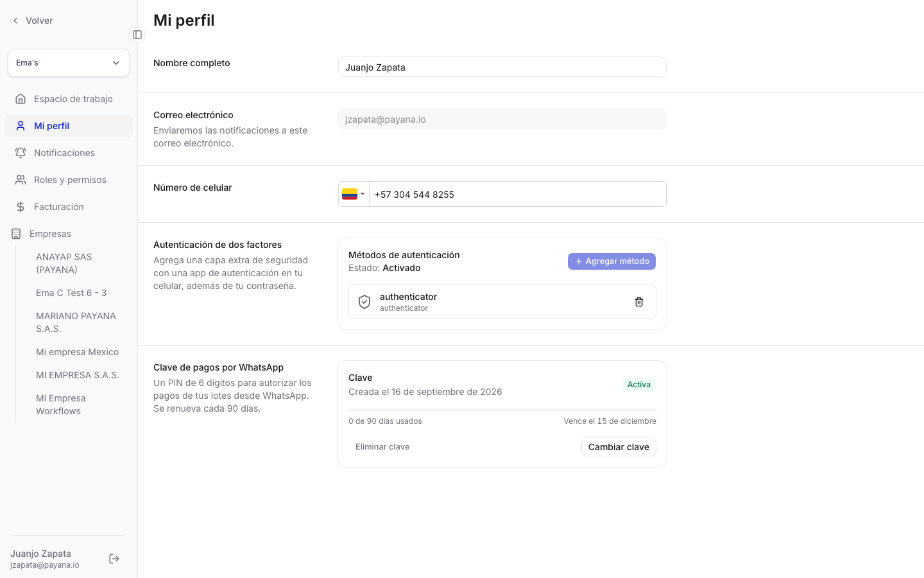Edit the Nombre completo input field
This screenshot has width=924, height=578.
click(x=502, y=67)
